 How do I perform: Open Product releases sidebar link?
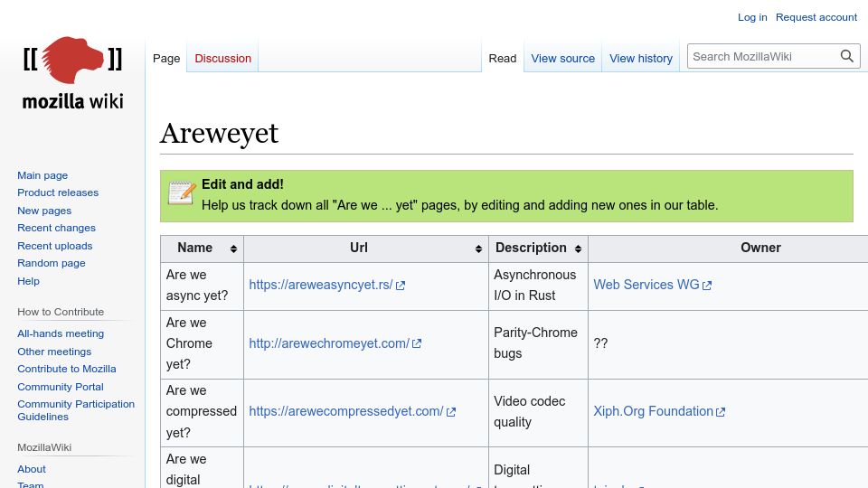(58, 192)
